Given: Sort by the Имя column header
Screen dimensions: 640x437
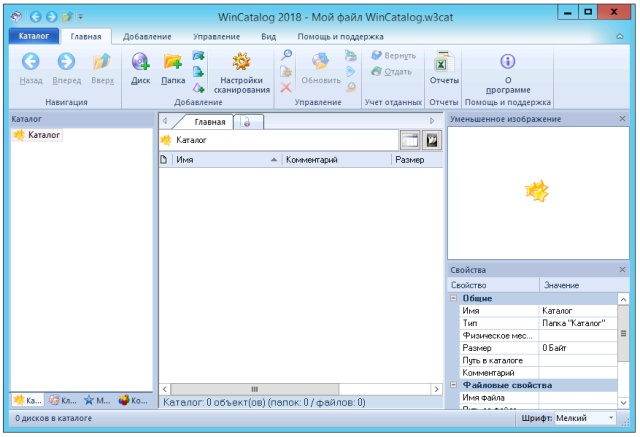Looking at the screenshot, I should 227,160.
